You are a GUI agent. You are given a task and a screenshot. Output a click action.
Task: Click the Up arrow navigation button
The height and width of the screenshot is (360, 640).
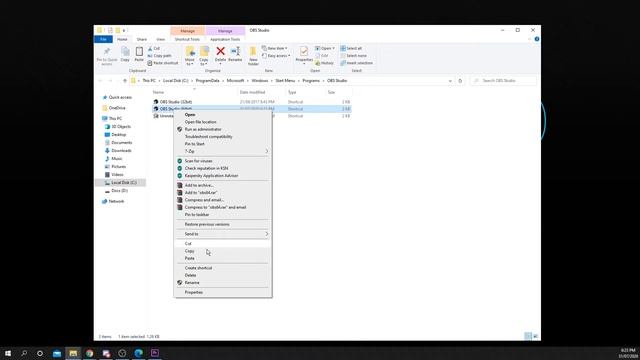point(125,81)
